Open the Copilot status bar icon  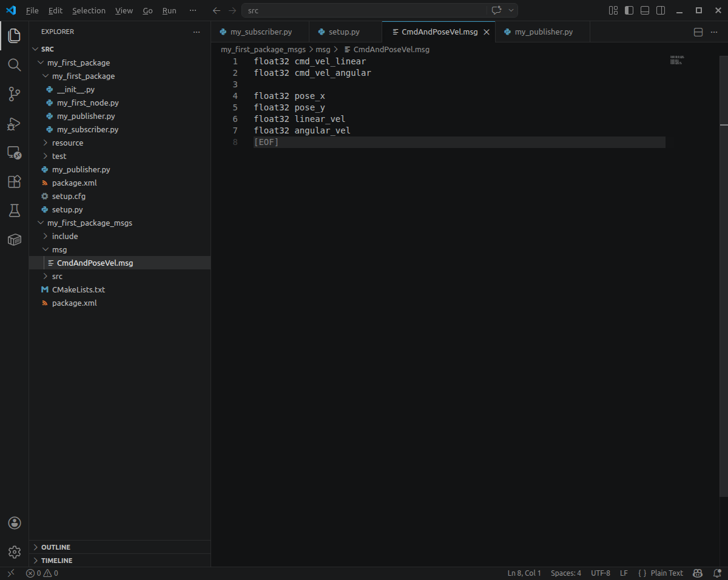coord(698,573)
